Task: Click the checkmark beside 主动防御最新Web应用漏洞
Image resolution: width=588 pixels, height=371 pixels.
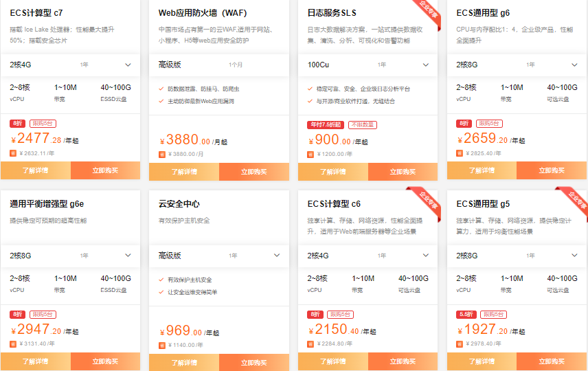Action: coord(161,101)
